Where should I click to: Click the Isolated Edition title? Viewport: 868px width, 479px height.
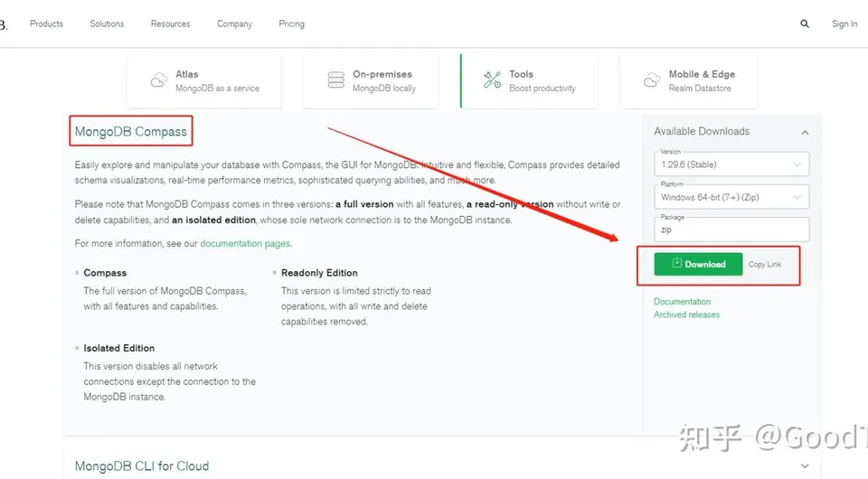[119, 348]
